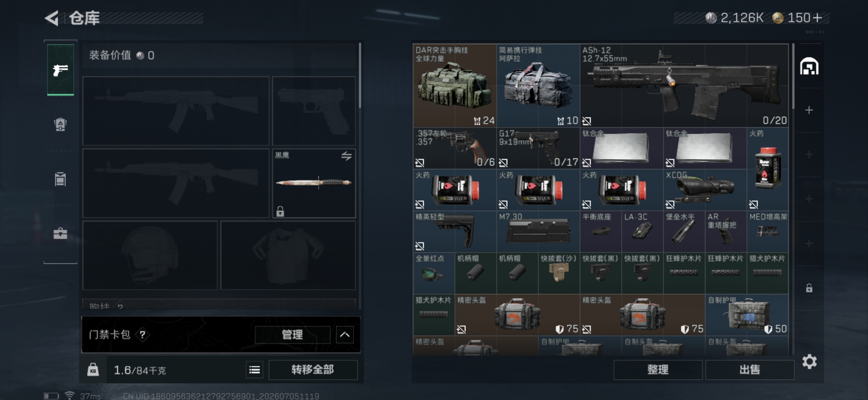Select the 自制护甲 armor with 50 durability
The height and width of the screenshot is (400, 868).
[x=747, y=315]
